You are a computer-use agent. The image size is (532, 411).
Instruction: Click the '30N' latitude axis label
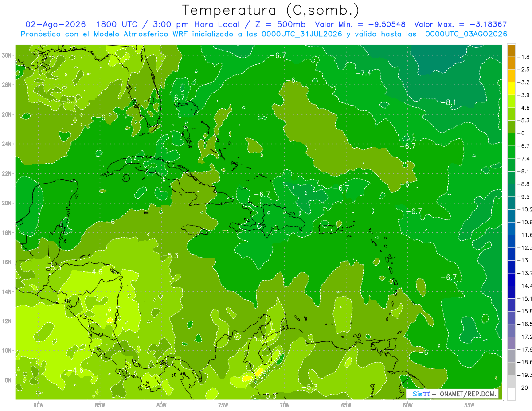pos(8,55)
